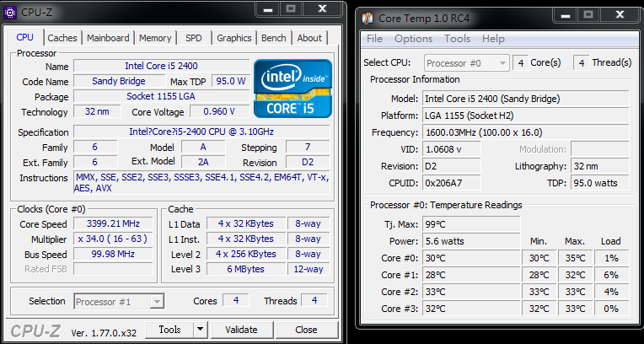This screenshot has width=644, height=344.
Task: Click the Core #0 Max temperature '35°C'
Action: tap(575, 259)
